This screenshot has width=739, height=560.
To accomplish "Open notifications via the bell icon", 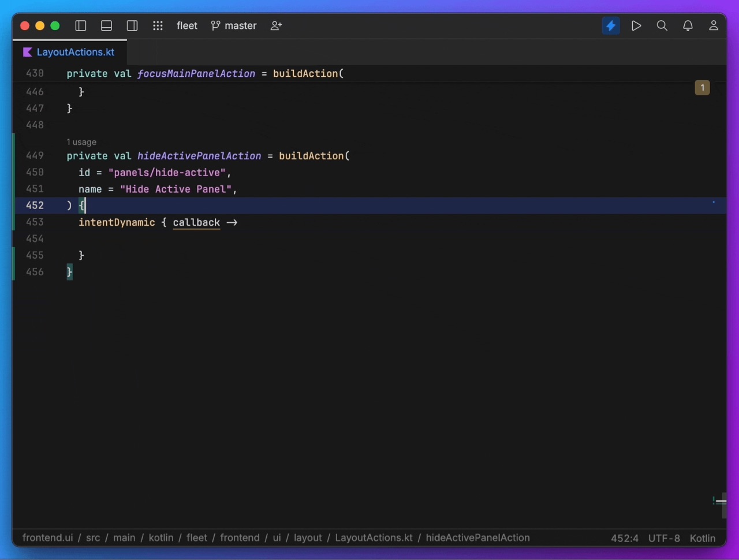I will point(688,25).
